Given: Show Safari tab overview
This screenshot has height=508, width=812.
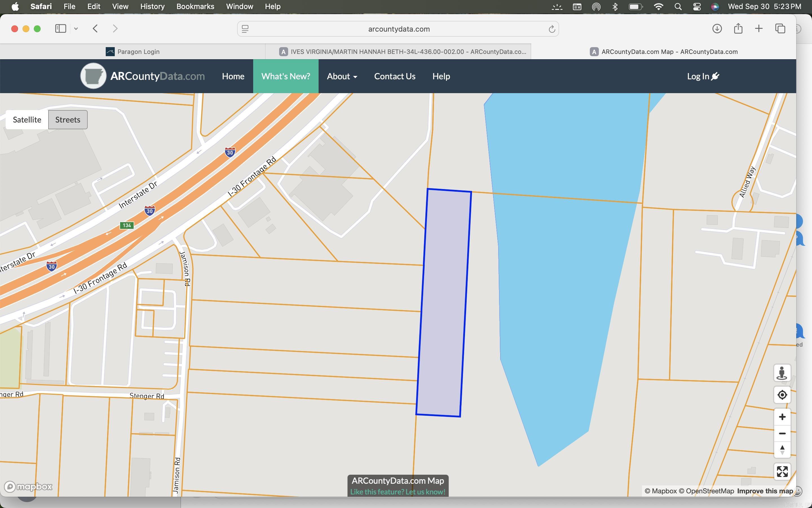Looking at the screenshot, I should click(780, 29).
